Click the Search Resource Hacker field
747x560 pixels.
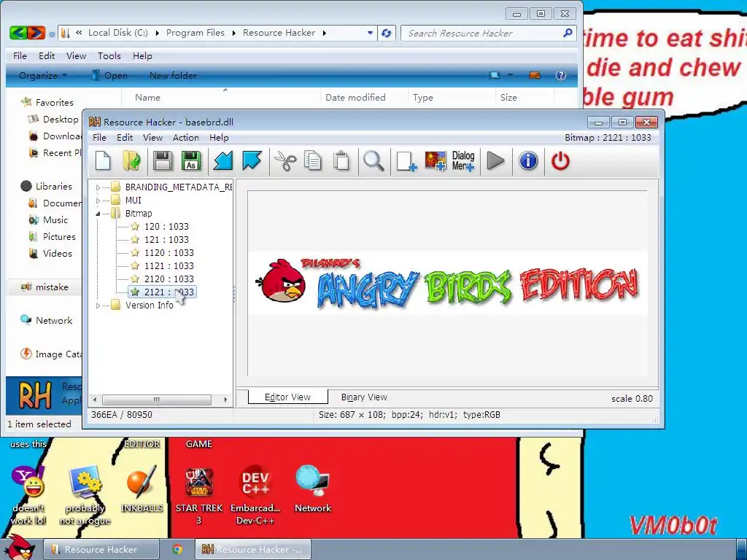coord(487,33)
